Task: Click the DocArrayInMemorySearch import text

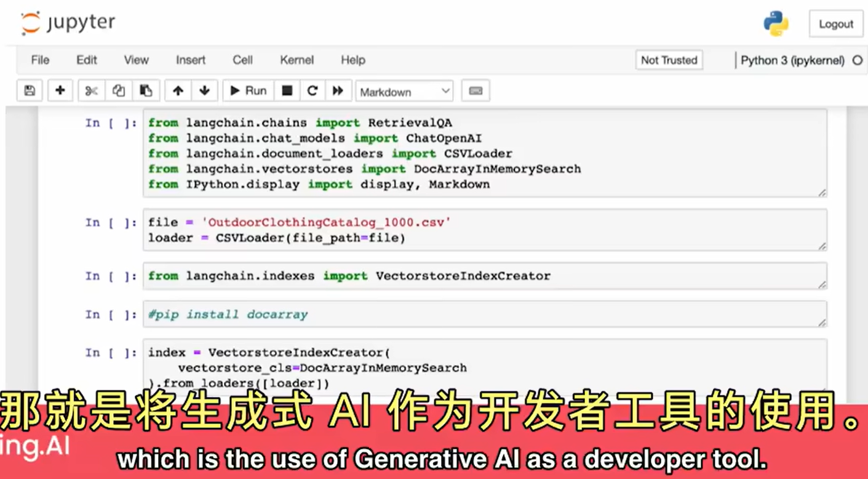Action: click(497, 169)
